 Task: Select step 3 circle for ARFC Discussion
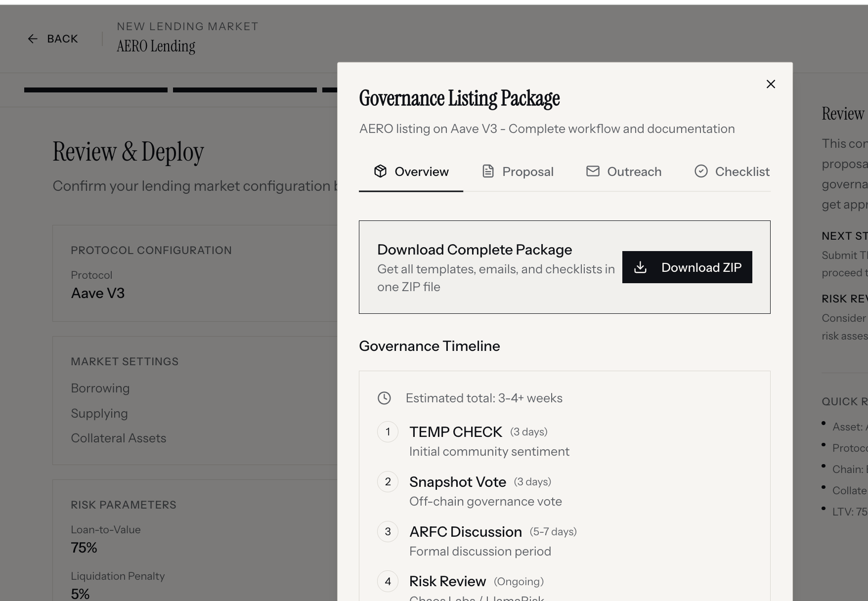pos(388,532)
